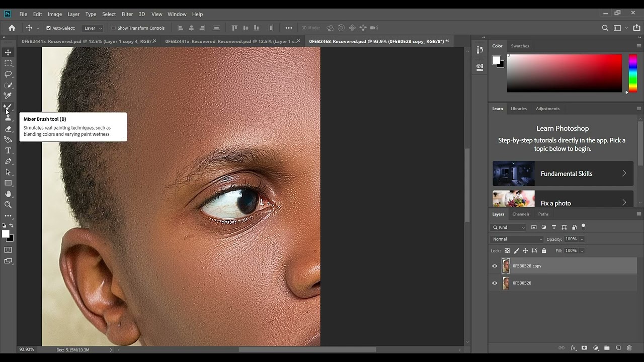Hide the 0F5B0528 copy layer
This screenshot has width=644, height=362.
coord(495,266)
